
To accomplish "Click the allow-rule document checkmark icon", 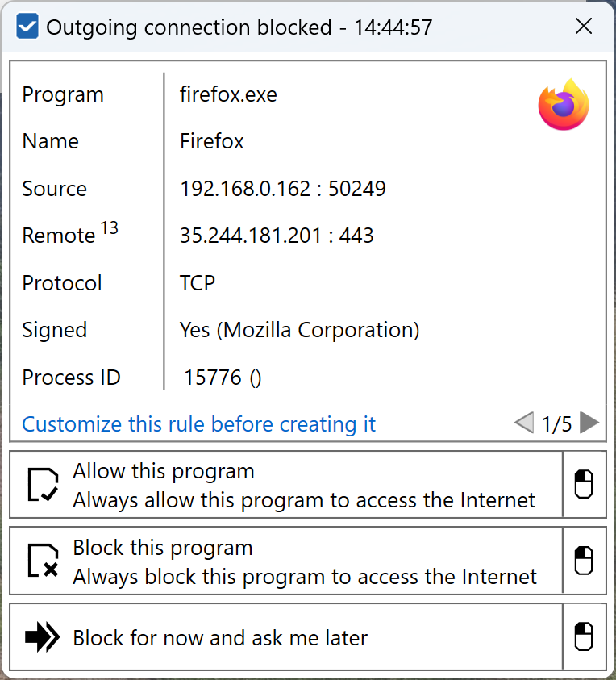I will tap(43, 485).
